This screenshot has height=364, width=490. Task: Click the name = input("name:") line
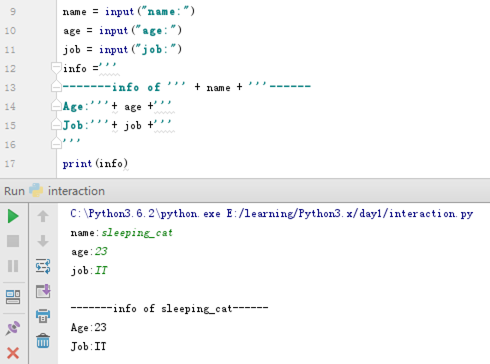tap(129, 12)
